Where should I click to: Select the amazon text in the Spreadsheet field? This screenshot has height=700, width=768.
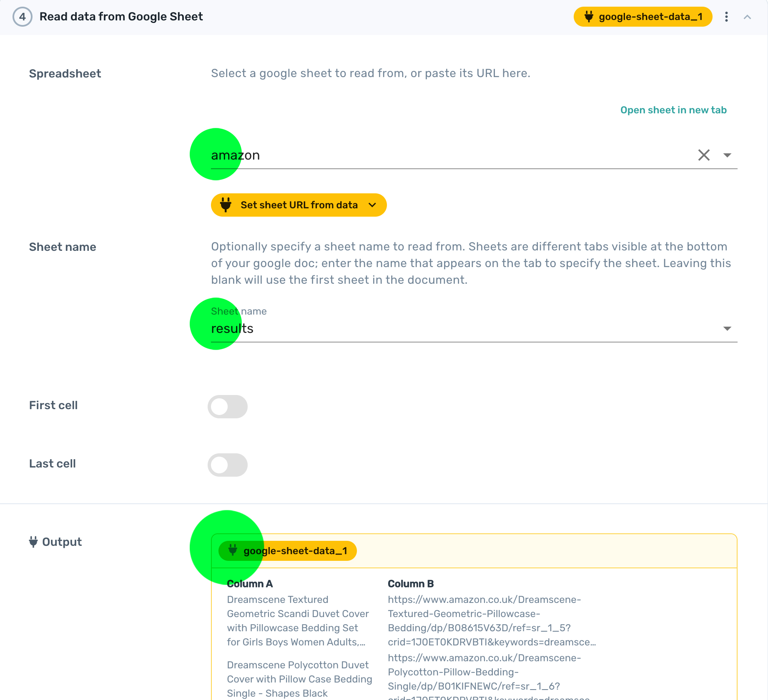tap(235, 155)
